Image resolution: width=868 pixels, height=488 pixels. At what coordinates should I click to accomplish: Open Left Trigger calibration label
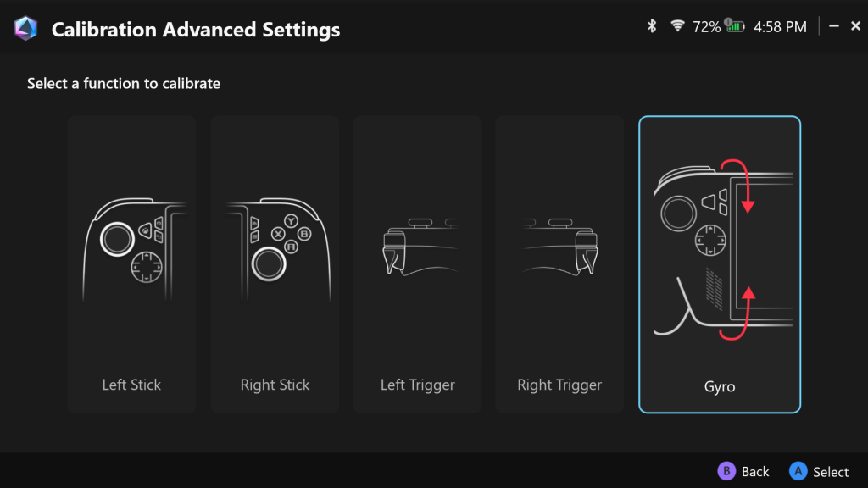(x=417, y=385)
